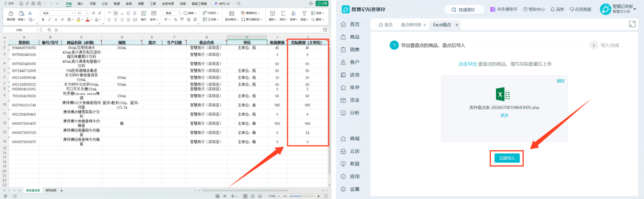
Task: Open the 文件 menu
Action: click(x=9, y=4)
